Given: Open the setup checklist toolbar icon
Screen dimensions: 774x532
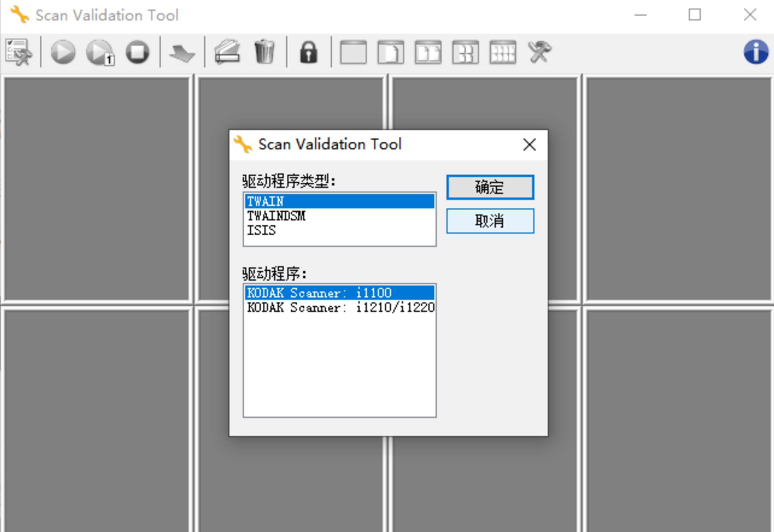Looking at the screenshot, I should tap(19, 52).
